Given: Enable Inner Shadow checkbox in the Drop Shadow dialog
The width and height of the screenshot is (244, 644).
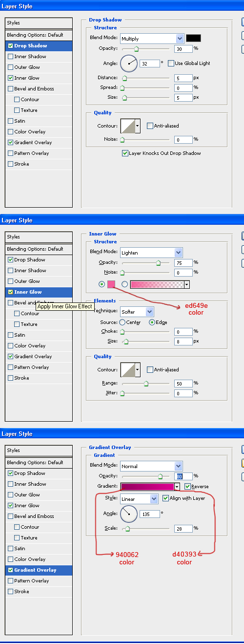Looking at the screenshot, I should tap(10, 57).
